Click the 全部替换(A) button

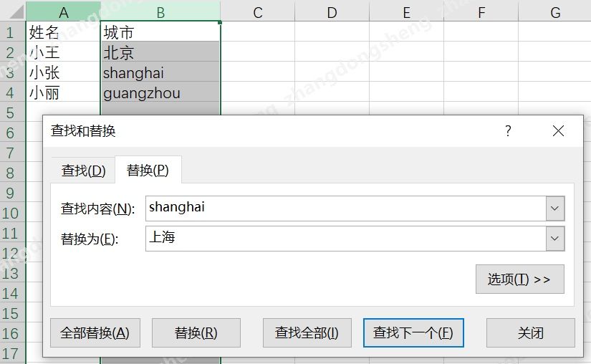(95, 333)
